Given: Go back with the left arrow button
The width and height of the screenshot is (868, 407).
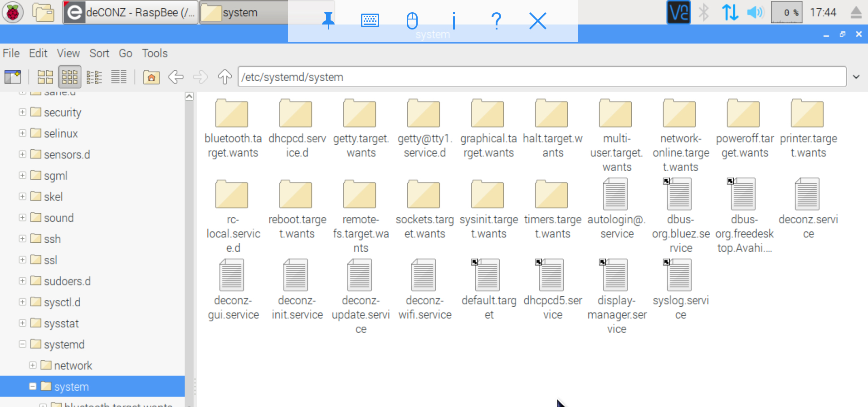Looking at the screenshot, I should pyautogui.click(x=176, y=77).
